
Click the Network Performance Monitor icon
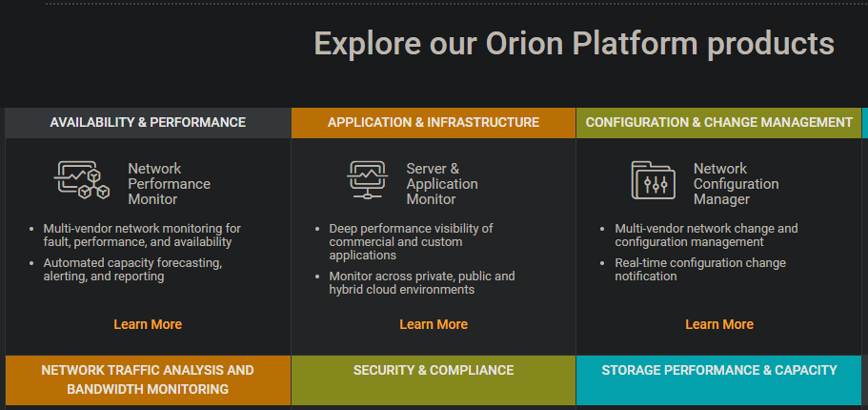82,180
